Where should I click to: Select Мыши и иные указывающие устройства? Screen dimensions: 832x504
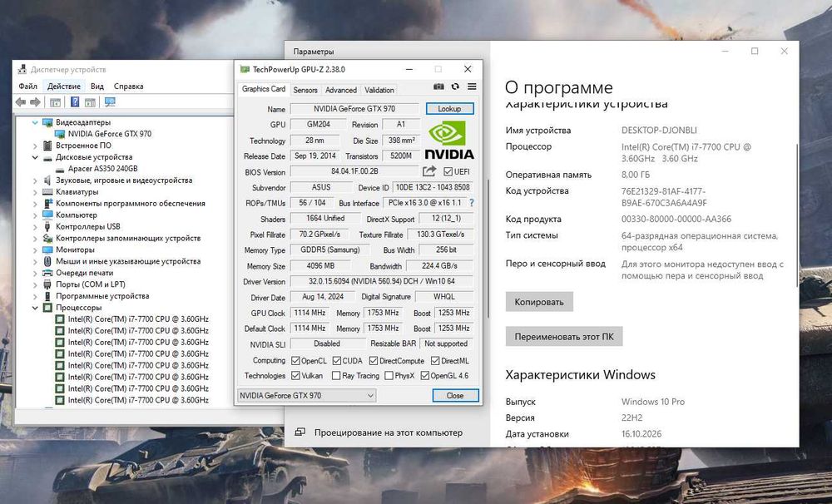click(x=128, y=261)
